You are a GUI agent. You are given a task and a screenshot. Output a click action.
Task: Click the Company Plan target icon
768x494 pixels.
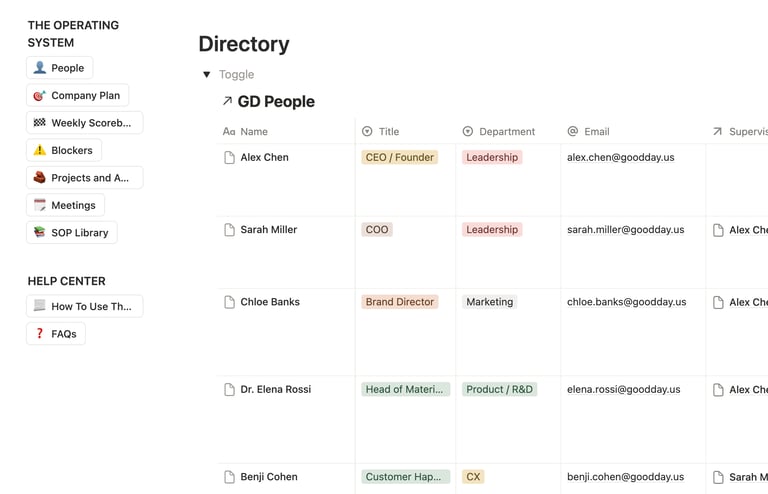pyautogui.click(x=40, y=96)
